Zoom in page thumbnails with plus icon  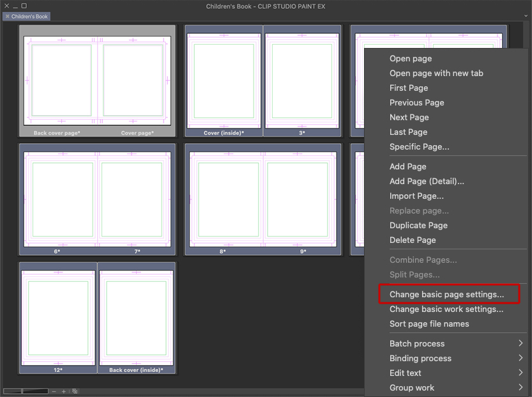pos(64,391)
